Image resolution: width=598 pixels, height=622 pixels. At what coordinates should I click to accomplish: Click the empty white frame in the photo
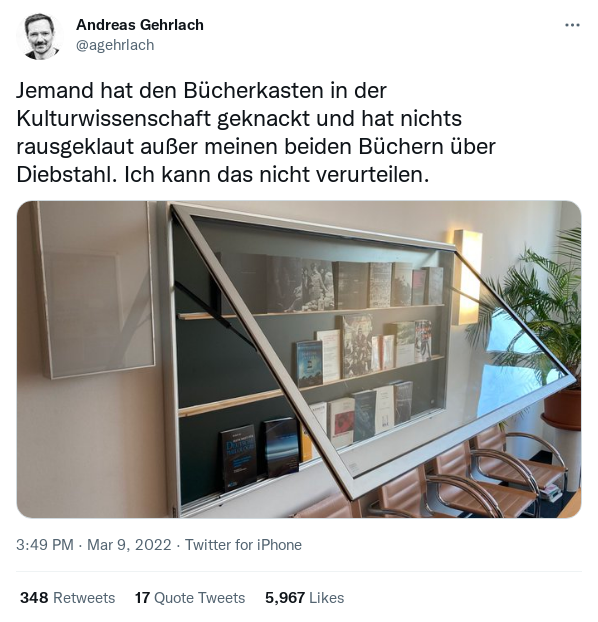(x=94, y=289)
